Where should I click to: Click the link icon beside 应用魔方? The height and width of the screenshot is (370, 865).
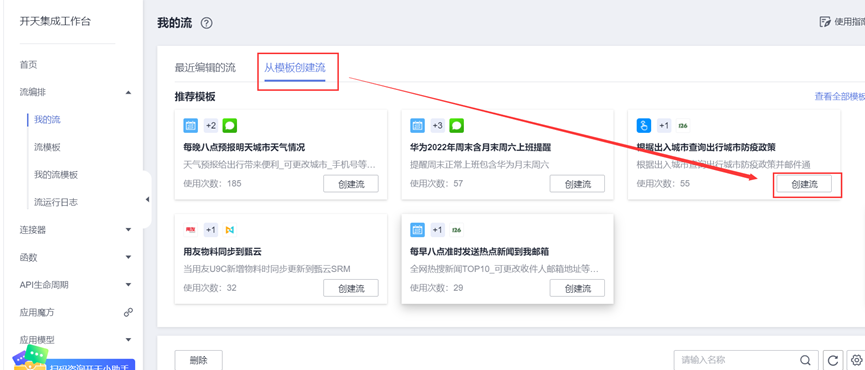click(x=128, y=312)
